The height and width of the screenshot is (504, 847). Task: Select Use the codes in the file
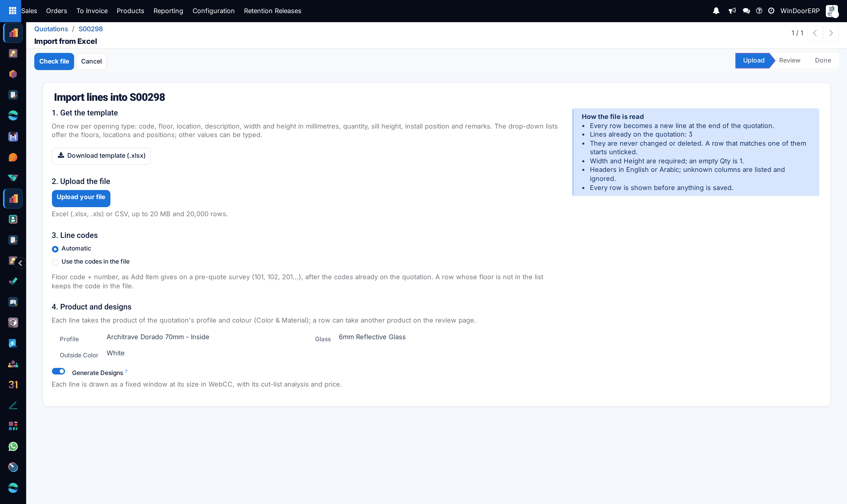tap(55, 262)
